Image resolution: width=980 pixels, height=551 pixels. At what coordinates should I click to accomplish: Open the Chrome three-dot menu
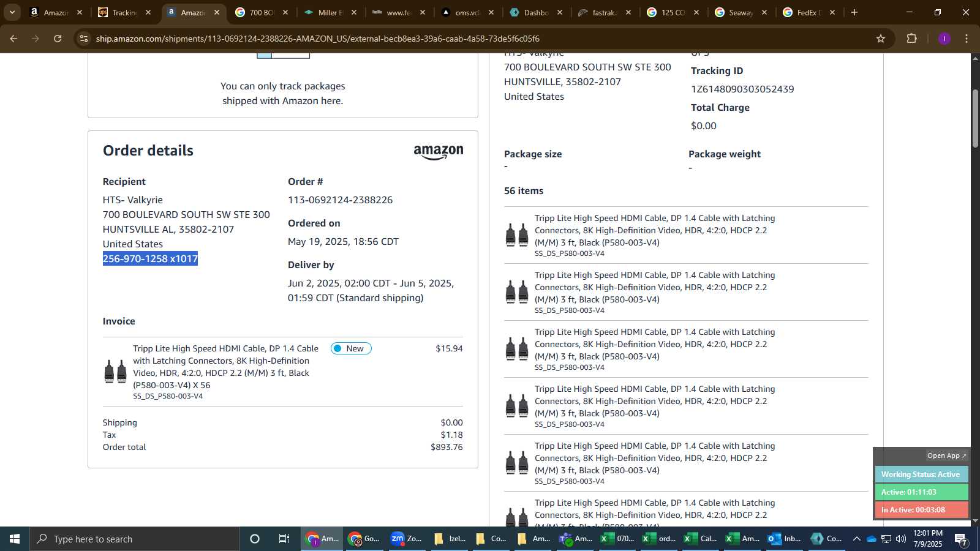[967, 39]
